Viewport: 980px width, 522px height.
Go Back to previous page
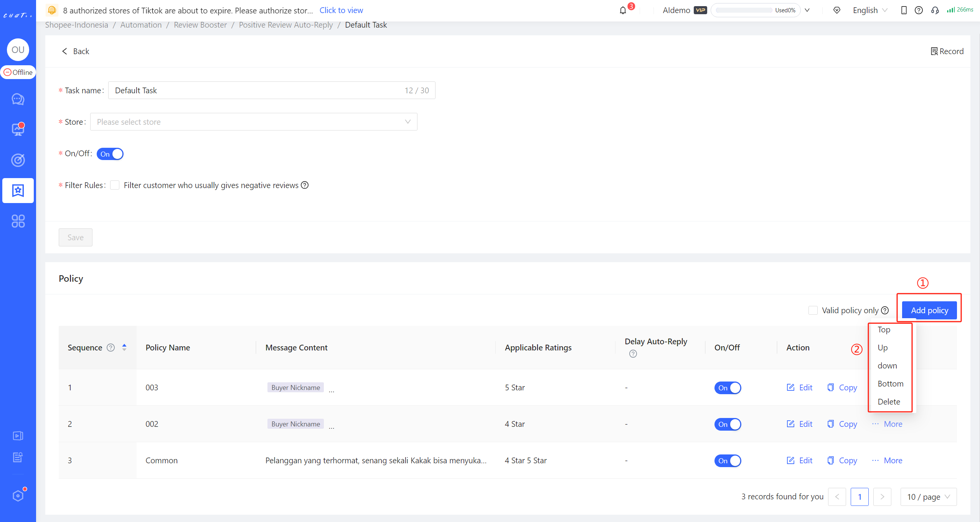tap(76, 51)
